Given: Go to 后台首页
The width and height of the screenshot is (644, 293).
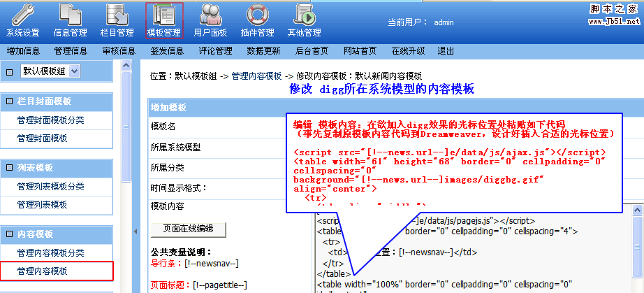Looking at the screenshot, I should point(312,51).
